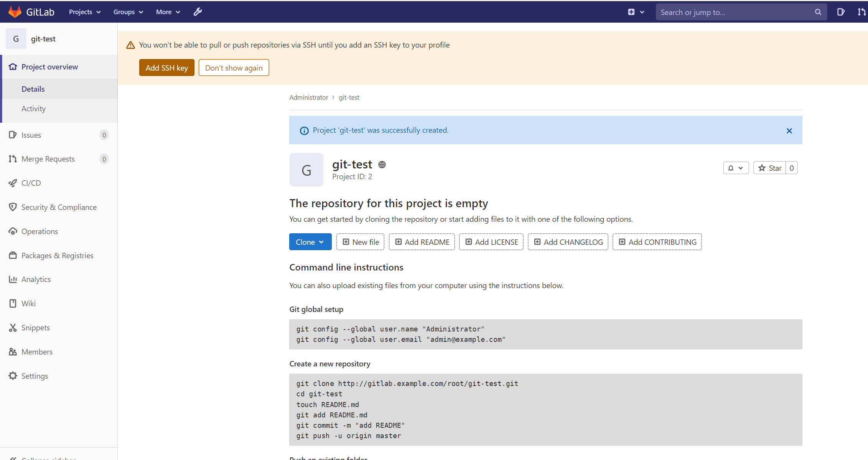Image resolution: width=868 pixels, height=460 pixels.
Task: Star the git-test project
Action: pos(770,168)
